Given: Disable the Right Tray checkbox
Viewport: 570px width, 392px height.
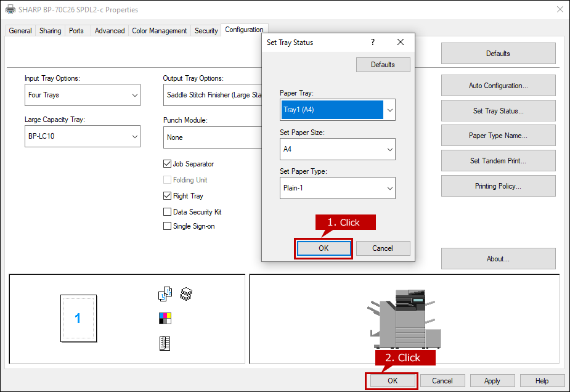Looking at the screenshot, I should pos(167,196).
